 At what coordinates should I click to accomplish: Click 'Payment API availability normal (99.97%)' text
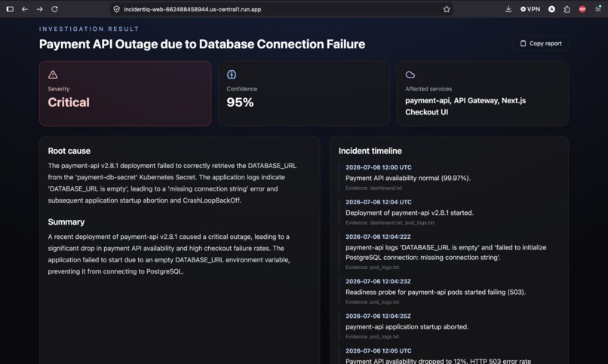point(408,178)
